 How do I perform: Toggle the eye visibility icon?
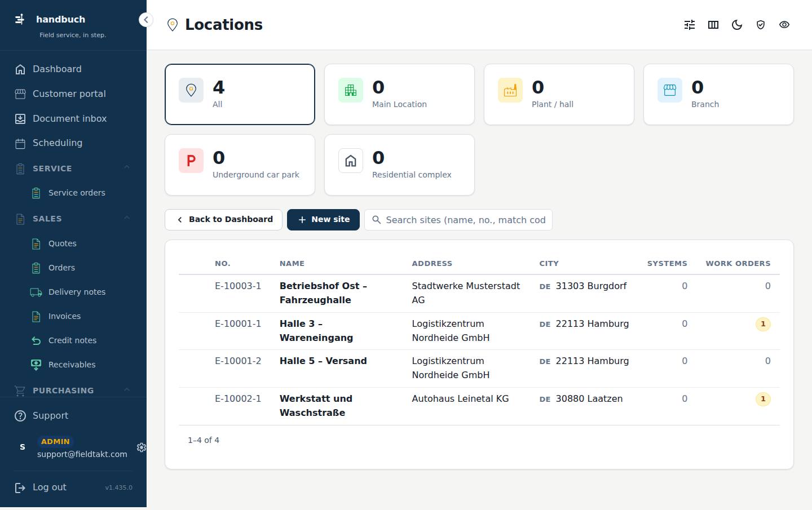(x=784, y=25)
